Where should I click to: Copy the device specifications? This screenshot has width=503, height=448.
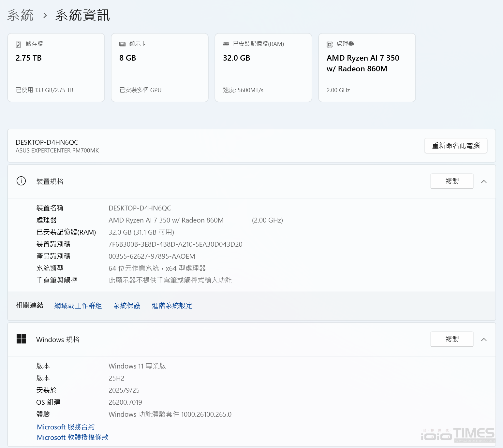[451, 181]
